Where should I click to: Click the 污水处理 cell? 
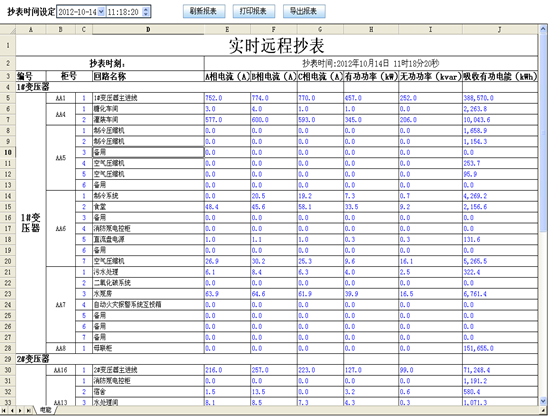coord(148,272)
